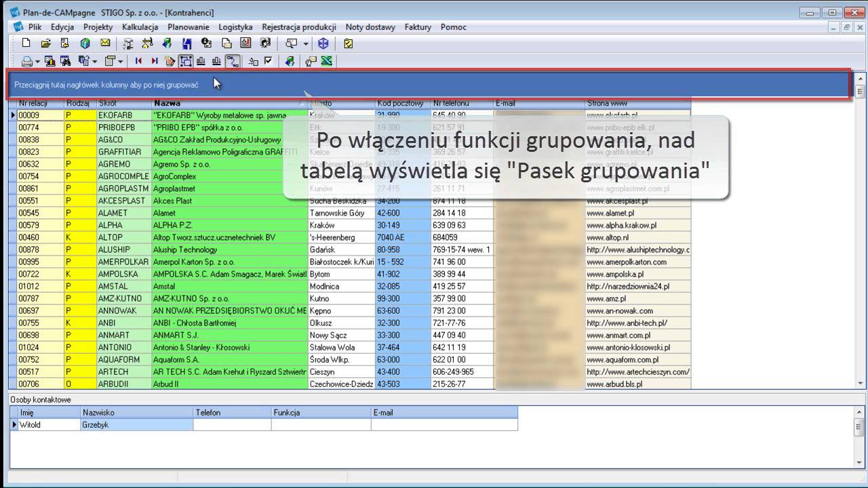Click the yellow envelope mail icon

coord(105,43)
